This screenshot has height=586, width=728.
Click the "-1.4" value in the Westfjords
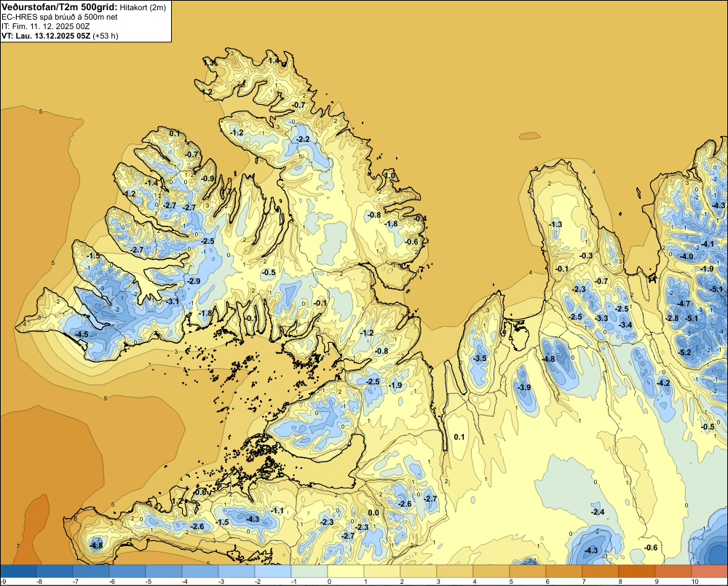151,183
